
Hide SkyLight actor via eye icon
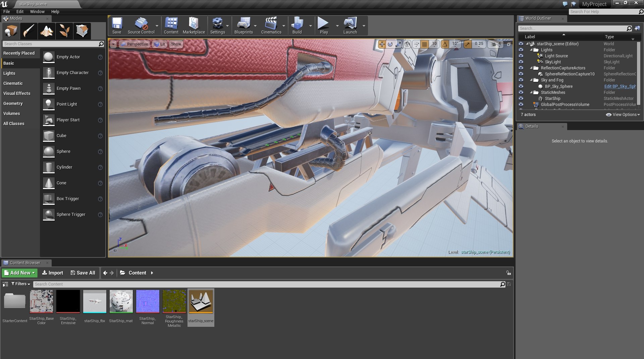pos(521,62)
